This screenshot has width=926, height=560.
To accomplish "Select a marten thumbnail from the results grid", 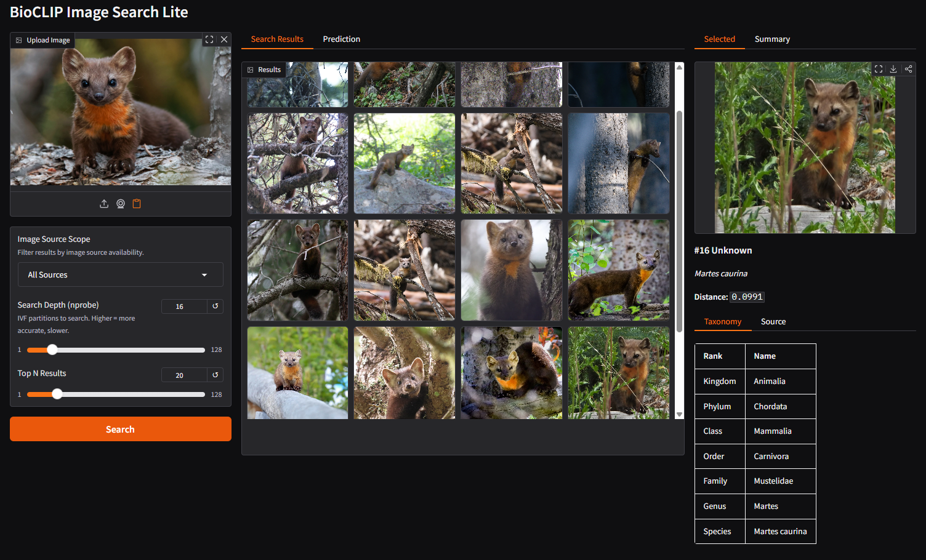I will click(405, 163).
